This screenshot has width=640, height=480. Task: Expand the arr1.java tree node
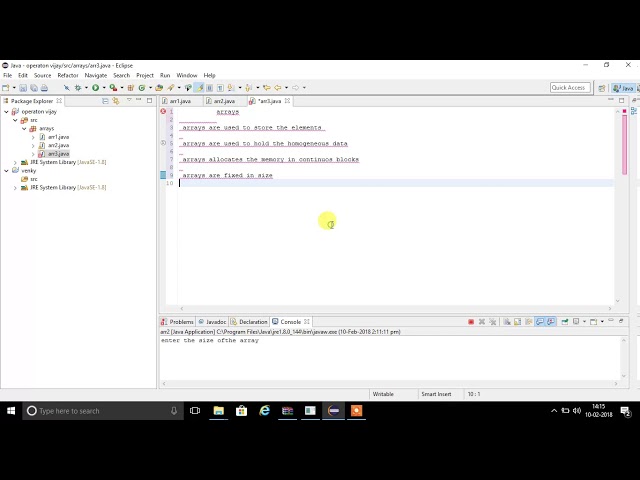[33, 137]
